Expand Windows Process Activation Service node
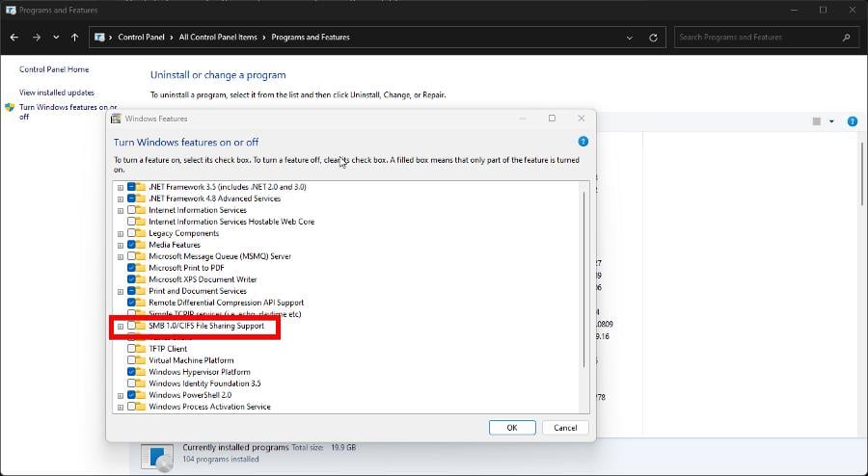Viewport: 868px width, 476px height. 121,408
